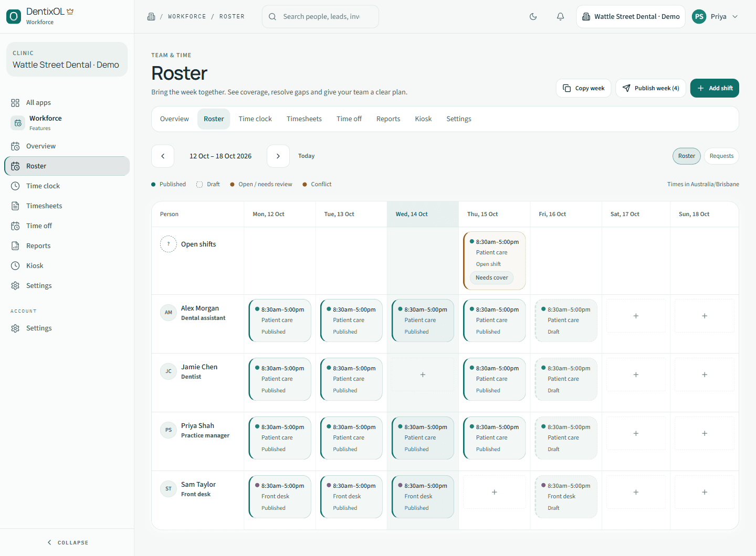Add shift for Sam Taylor on Thursday

[x=494, y=492]
